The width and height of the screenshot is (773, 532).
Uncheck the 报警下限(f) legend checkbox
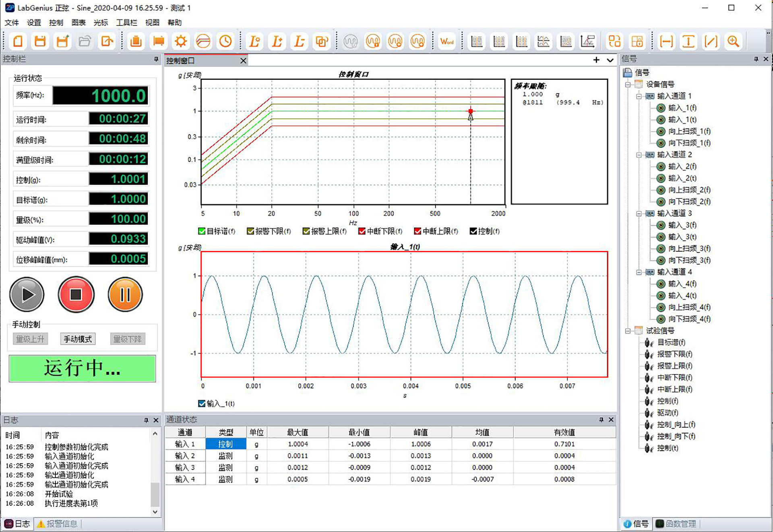tap(250, 231)
